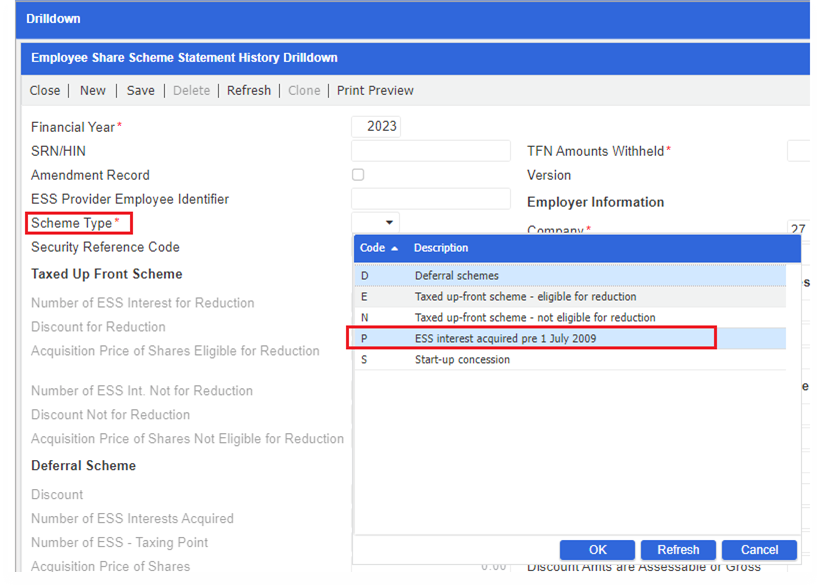Image resolution: width=820 pixels, height=588 pixels.
Task: Click the SRN/HIN input field
Action: point(430,150)
